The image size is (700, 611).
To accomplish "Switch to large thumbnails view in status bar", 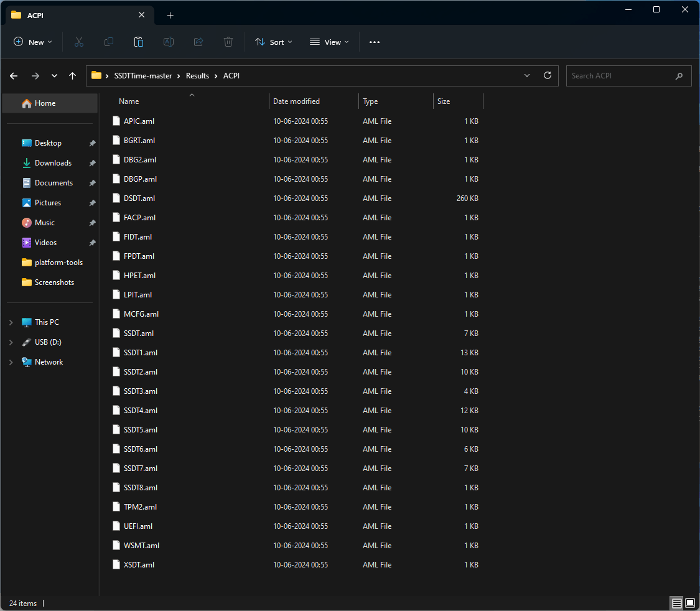I will (689, 603).
